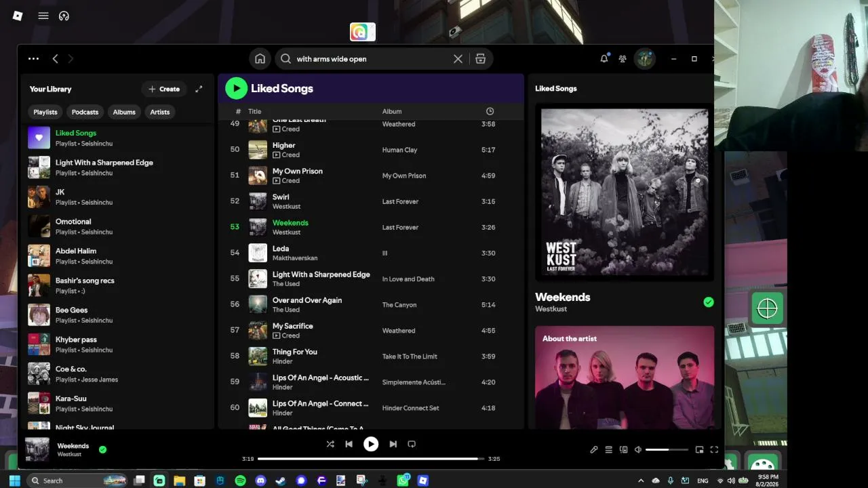The height and width of the screenshot is (488, 868).
Task: Open Windows Start menu
Action: point(14,481)
